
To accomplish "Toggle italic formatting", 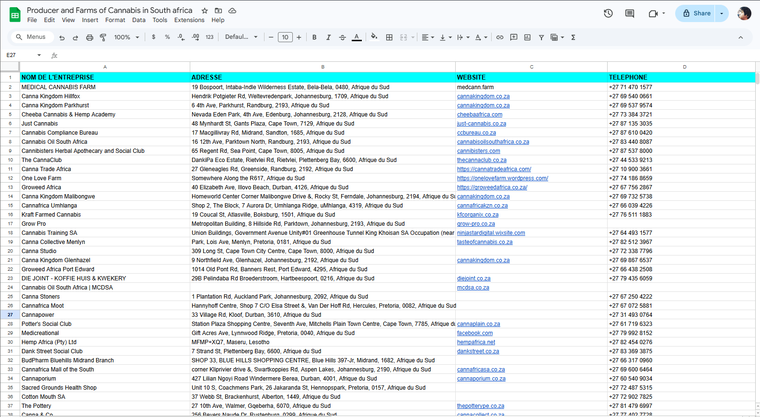I will tap(326, 37).
